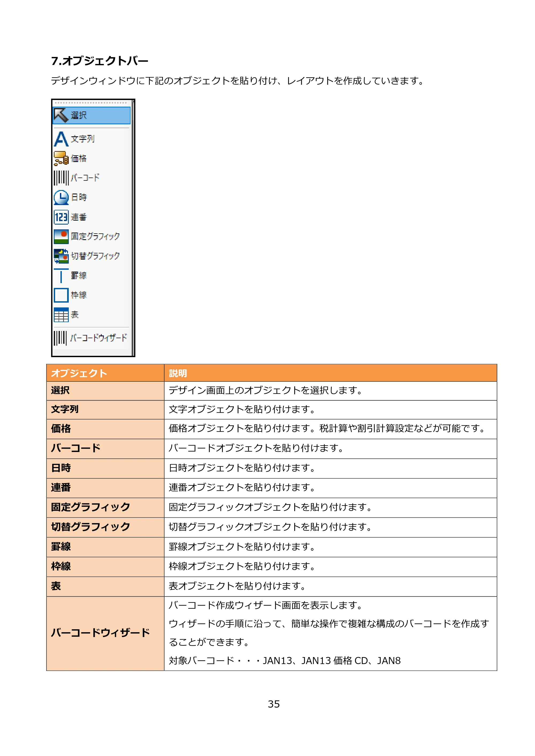
Task: Click description デザイン画面上のオブジェクトを選択します。
Action: pos(266,391)
